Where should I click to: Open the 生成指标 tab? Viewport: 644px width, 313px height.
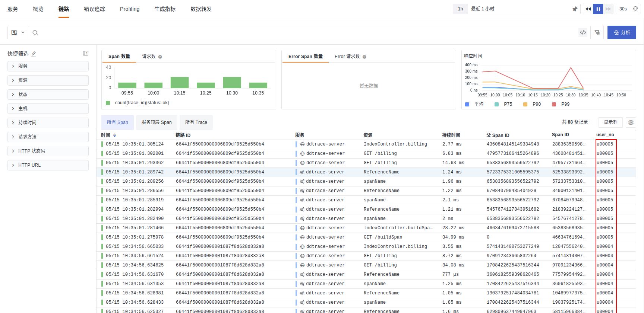tap(165, 9)
